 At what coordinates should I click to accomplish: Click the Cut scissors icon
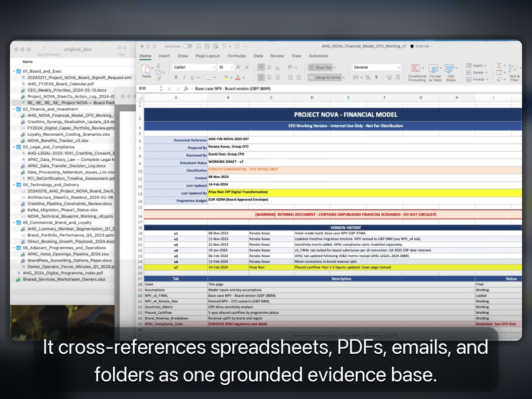coord(159,66)
